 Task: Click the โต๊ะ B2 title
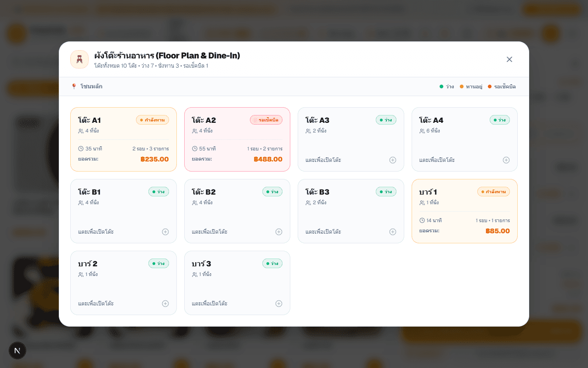204,192
